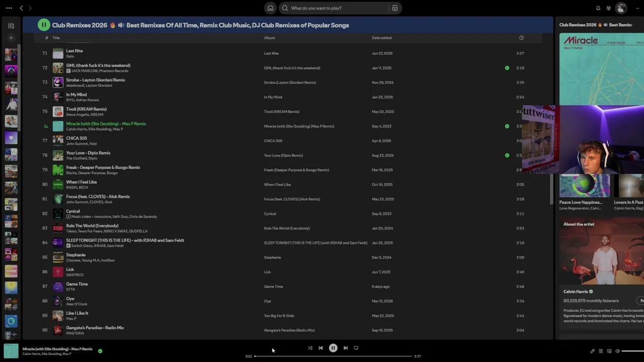This screenshot has width=644, height=362.
Task: Pause the playlist with the green header button
Action: [44, 25]
